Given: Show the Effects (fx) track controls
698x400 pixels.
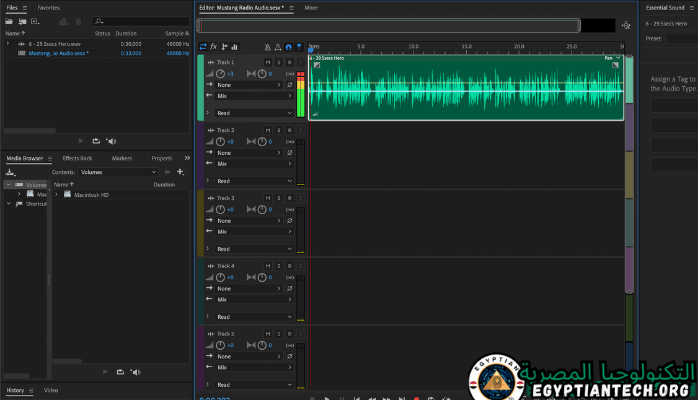Looking at the screenshot, I should (x=214, y=46).
